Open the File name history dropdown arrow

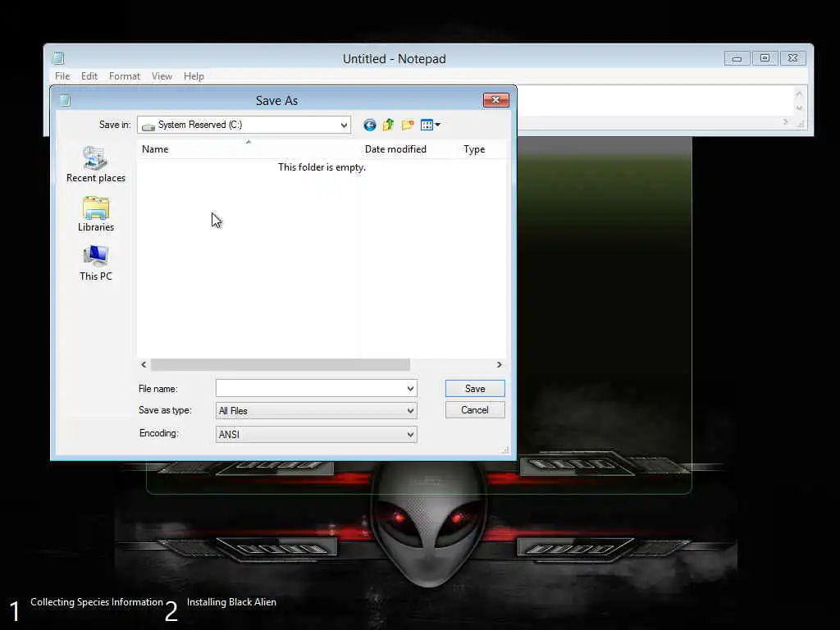pyautogui.click(x=410, y=388)
